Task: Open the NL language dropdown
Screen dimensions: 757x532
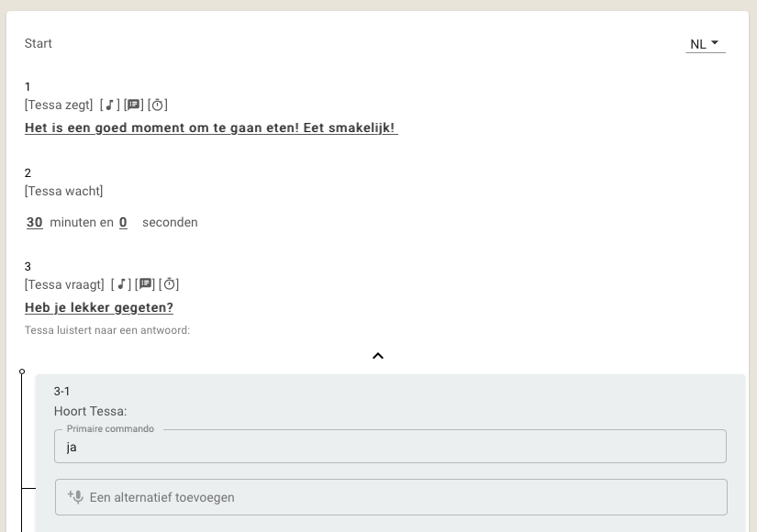Action: pyautogui.click(x=706, y=44)
